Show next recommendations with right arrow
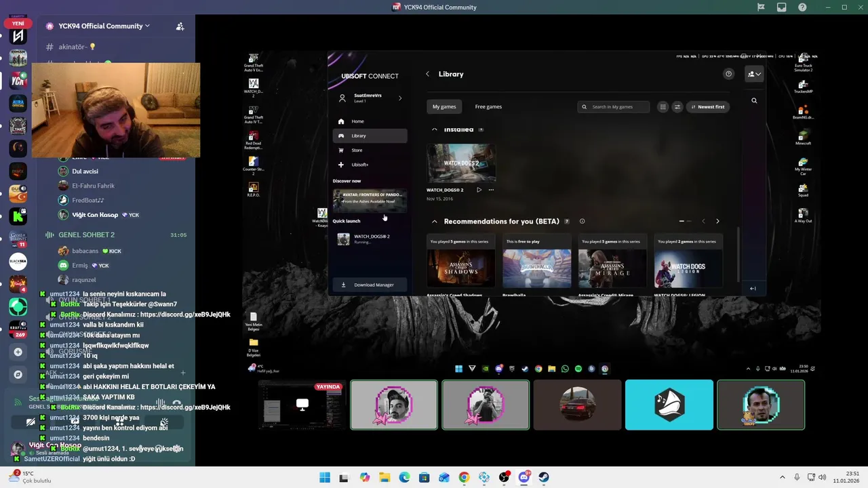The height and width of the screenshot is (488, 868). tap(717, 221)
